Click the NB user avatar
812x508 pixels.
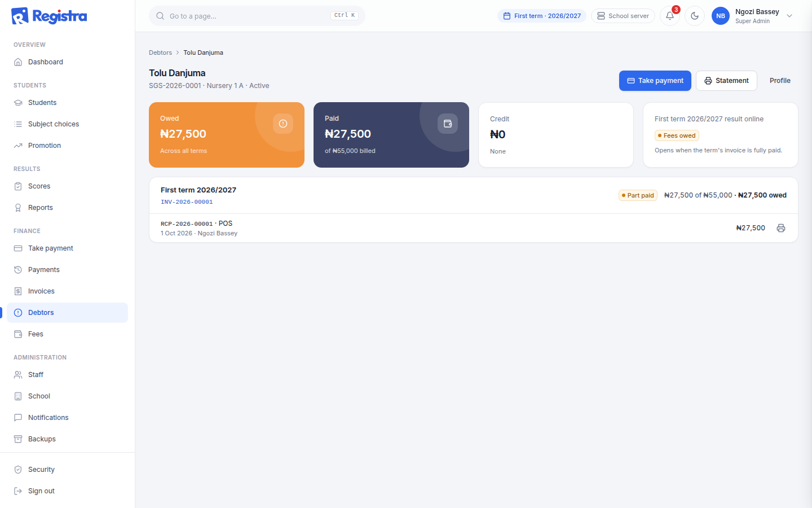click(721, 16)
